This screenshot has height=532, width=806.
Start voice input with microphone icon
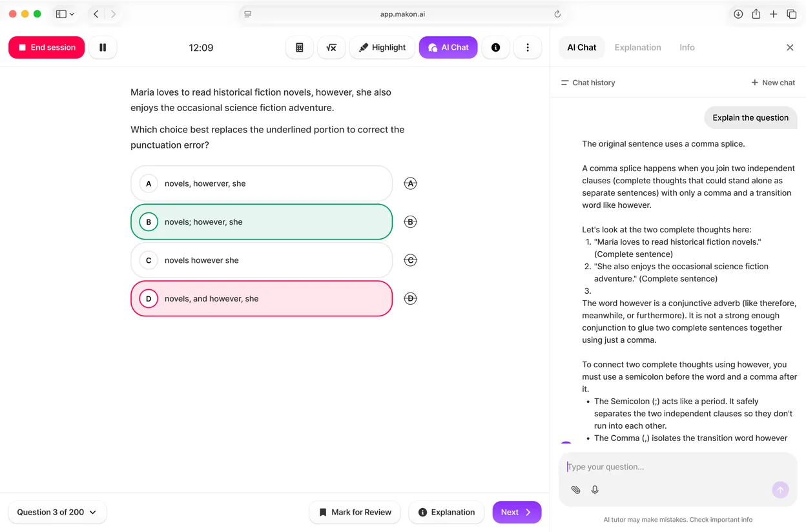click(x=595, y=490)
